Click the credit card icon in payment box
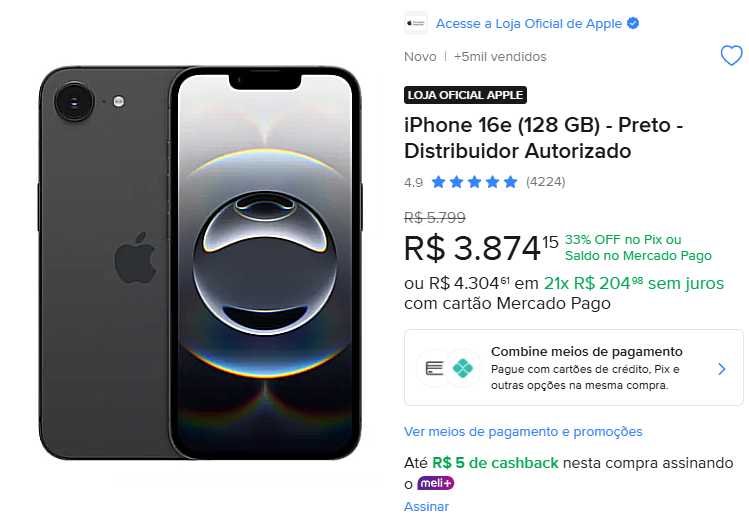 (x=434, y=369)
